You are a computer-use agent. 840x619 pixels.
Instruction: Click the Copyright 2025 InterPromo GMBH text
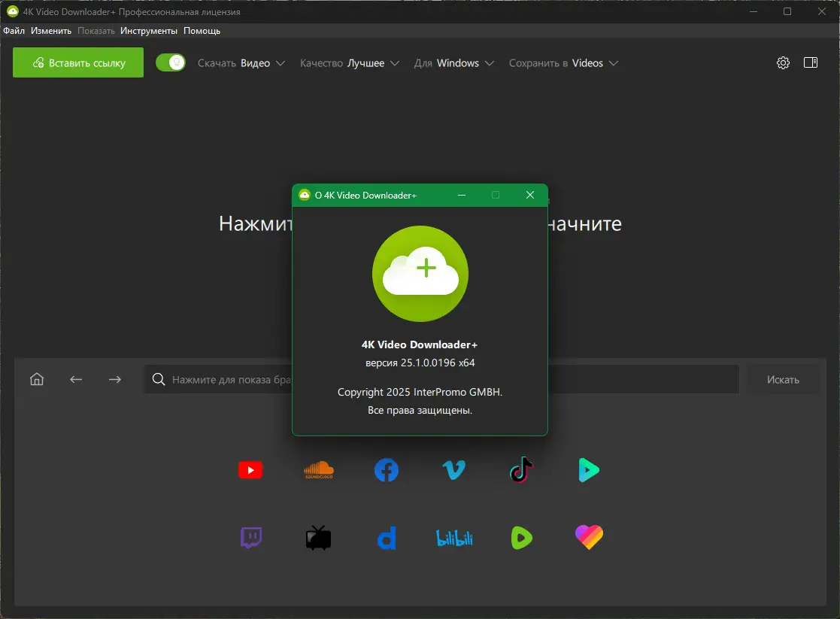420,393
